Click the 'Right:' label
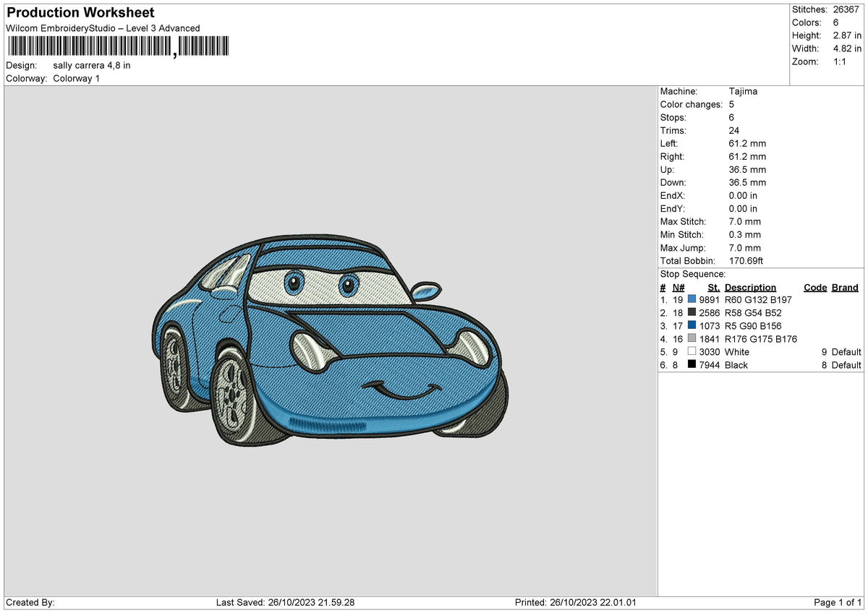The width and height of the screenshot is (868, 613). click(x=673, y=157)
